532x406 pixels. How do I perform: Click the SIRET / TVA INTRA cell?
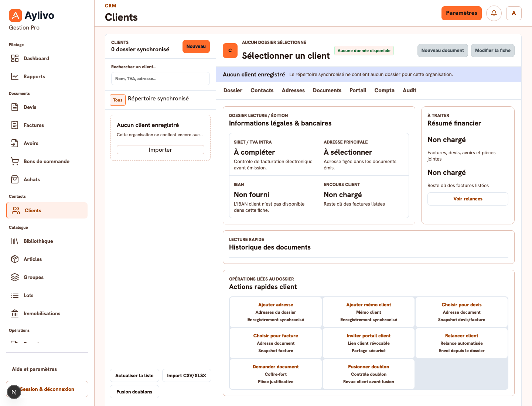click(x=274, y=154)
